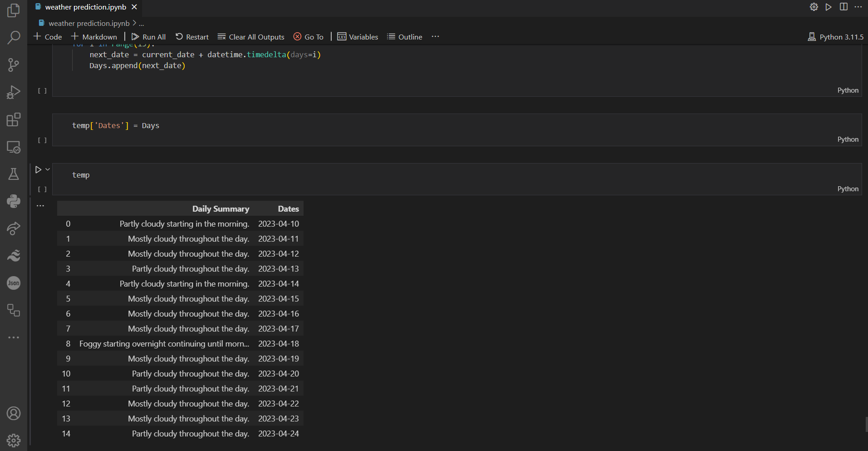The image size is (868, 451).
Task: Open the Search view in activity bar
Action: [x=14, y=37]
